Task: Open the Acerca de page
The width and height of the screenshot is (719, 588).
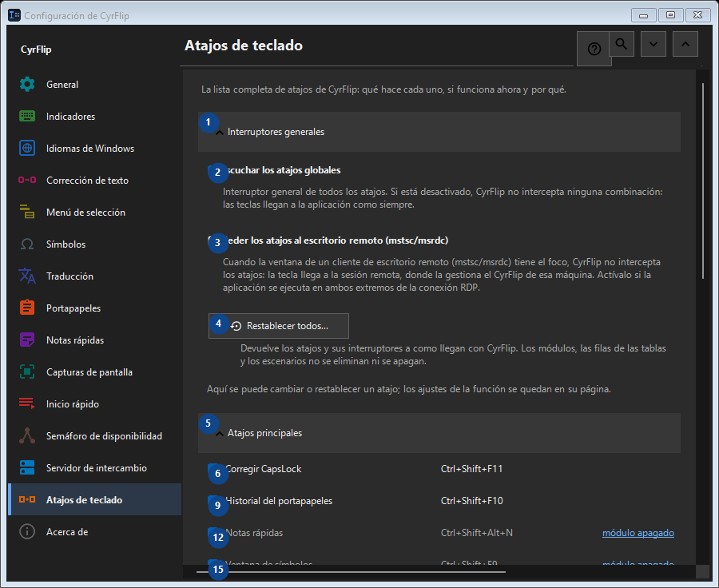Action: point(94,531)
